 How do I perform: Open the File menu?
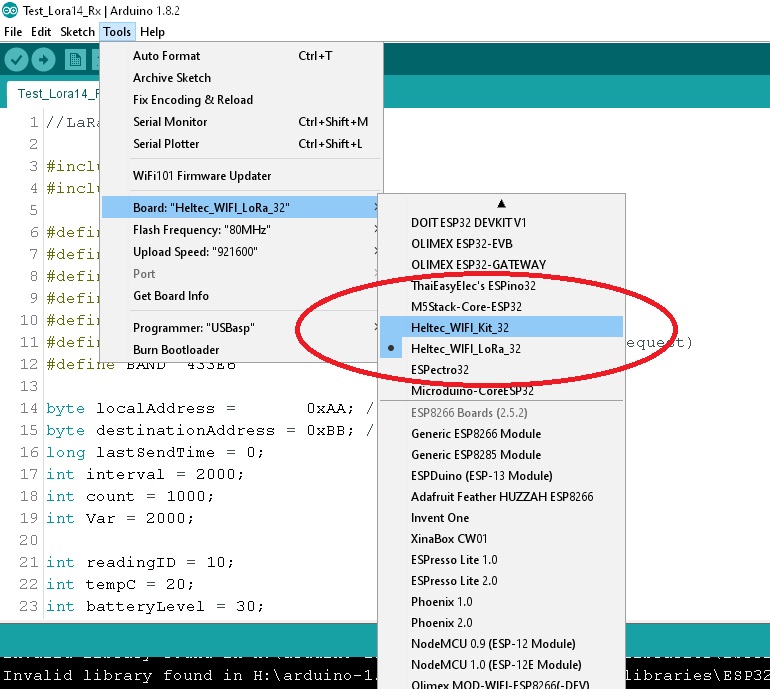(x=13, y=32)
